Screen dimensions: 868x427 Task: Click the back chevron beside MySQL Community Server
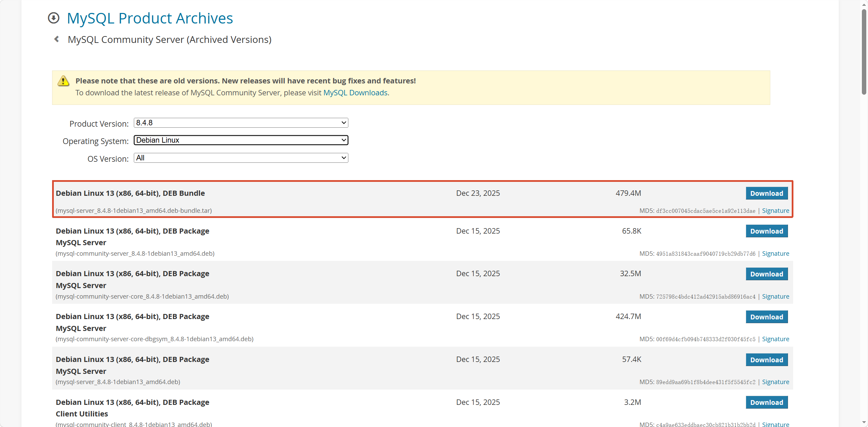[57, 39]
